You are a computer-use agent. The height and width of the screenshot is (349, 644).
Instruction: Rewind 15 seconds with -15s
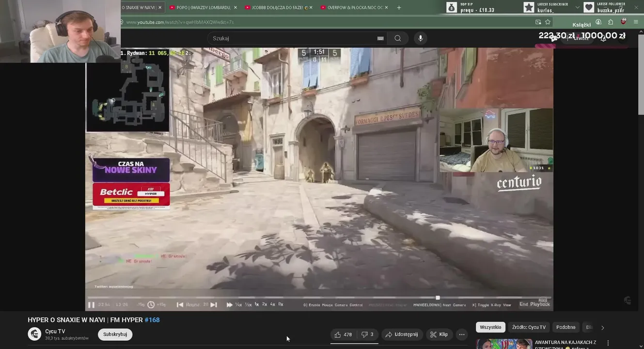tap(141, 304)
